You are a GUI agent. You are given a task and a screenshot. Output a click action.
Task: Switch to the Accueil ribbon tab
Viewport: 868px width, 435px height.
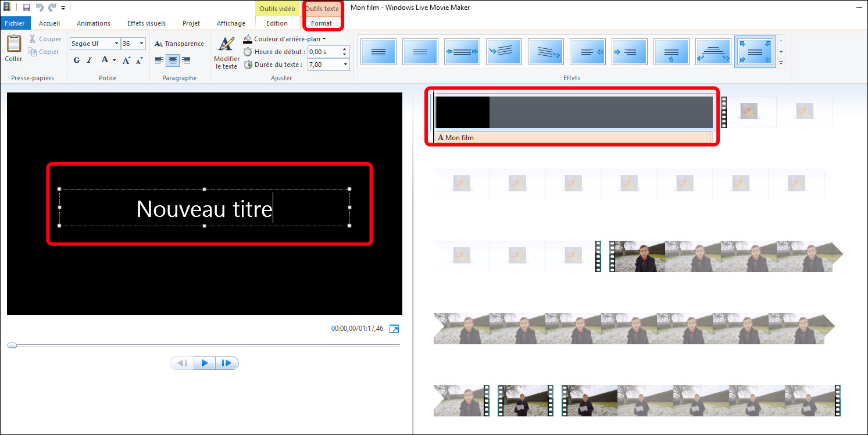[x=49, y=23]
